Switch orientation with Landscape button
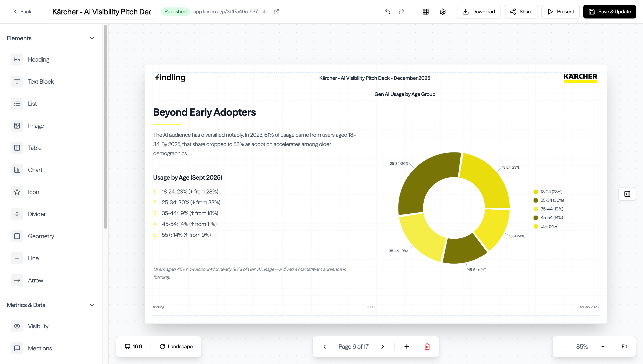643x364 pixels. 176,347
